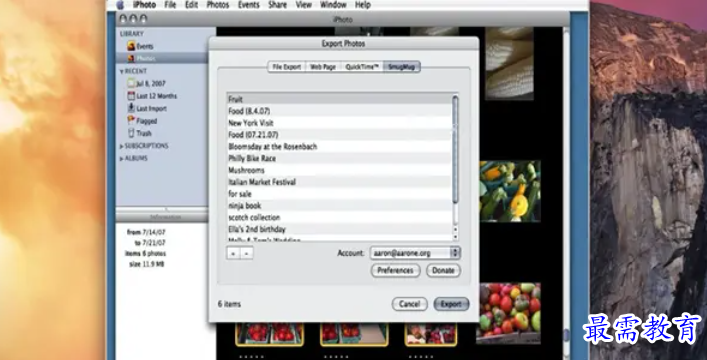Select Bloomsday at the Rosenbach gallery
Image resolution: width=707 pixels, height=360 pixels.
(339, 146)
